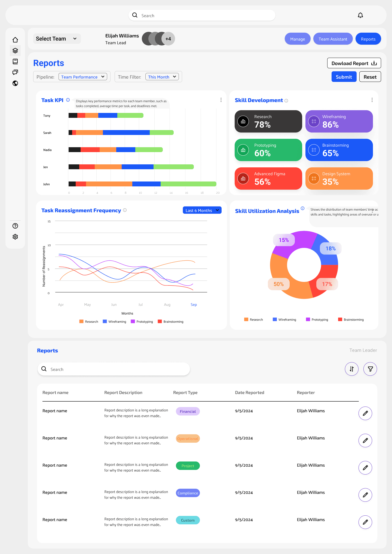Open settings gear in sidebar
The image size is (392, 554).
pyautogui.click(x=15, y=237)
